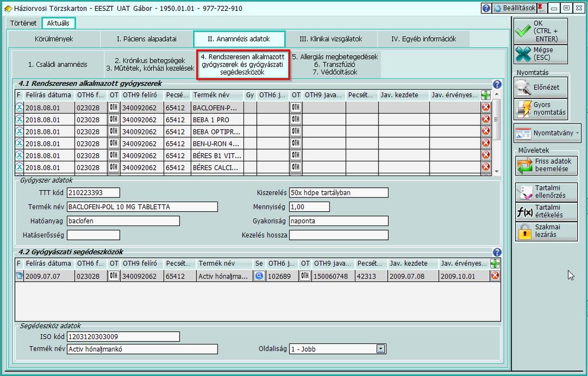Screen dimensions: 588x376
Task: Click the red pin icon in title bar
Action: pyautogui.click(x=541, y=8)
